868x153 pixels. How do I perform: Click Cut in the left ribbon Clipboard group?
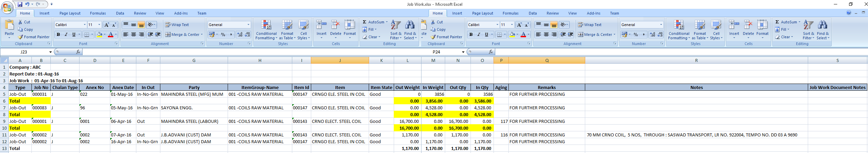(x=24, y=22)
